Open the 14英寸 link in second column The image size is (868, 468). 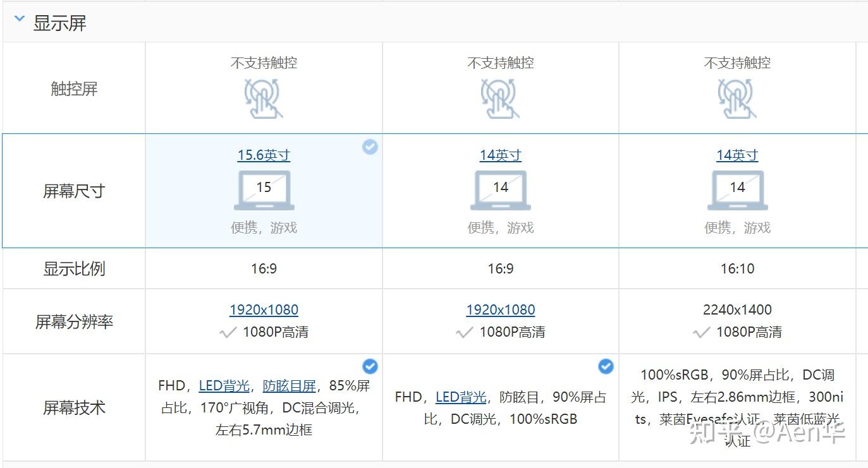(501, 155)
